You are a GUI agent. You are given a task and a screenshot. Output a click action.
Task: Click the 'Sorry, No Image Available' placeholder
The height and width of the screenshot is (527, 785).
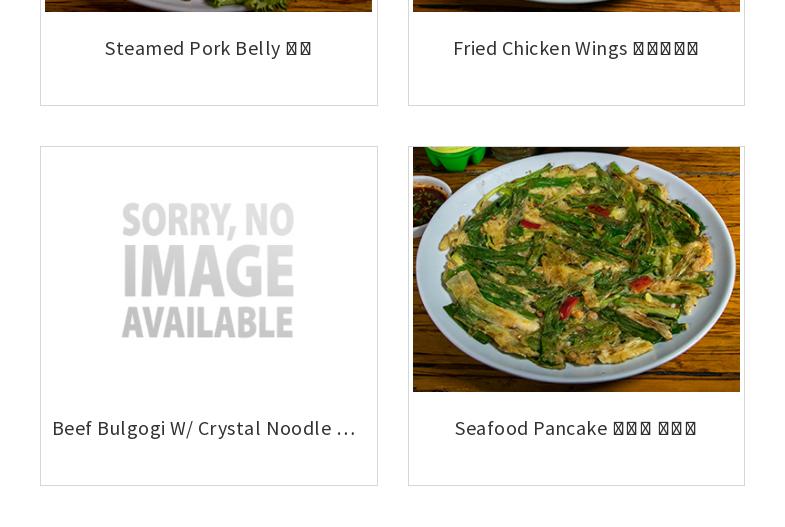pyautogui.click(x=208, y=269)
